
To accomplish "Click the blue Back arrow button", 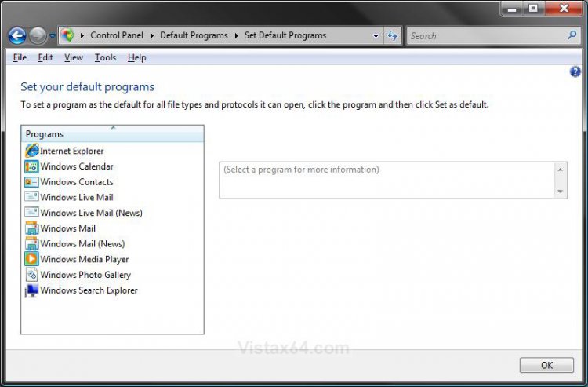I will pos(17,36).
